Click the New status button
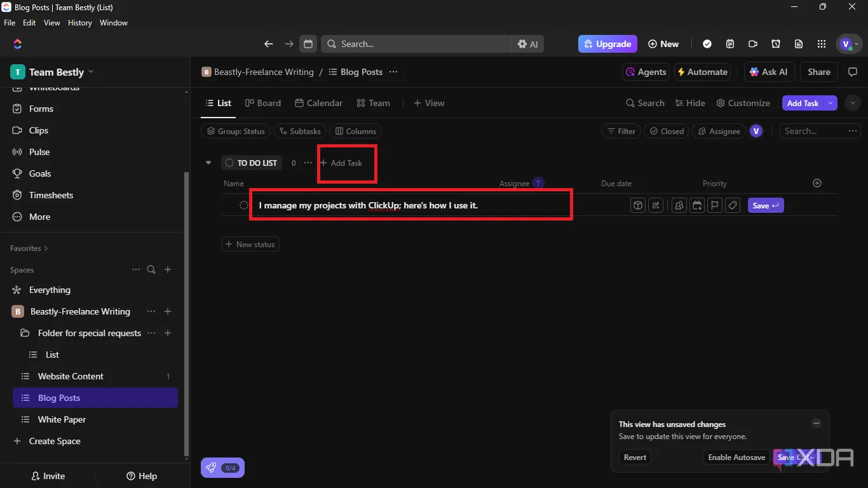 click(250, 245)
